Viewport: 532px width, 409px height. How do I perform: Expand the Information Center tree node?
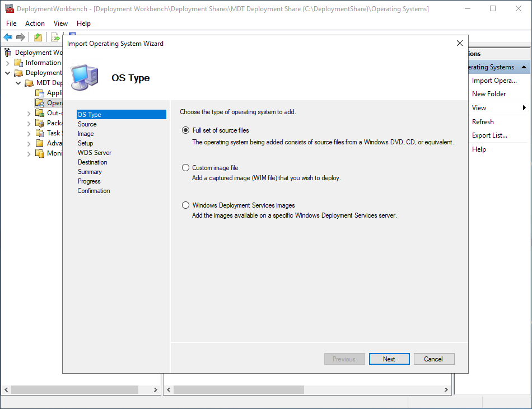click(x=7, y=63)
